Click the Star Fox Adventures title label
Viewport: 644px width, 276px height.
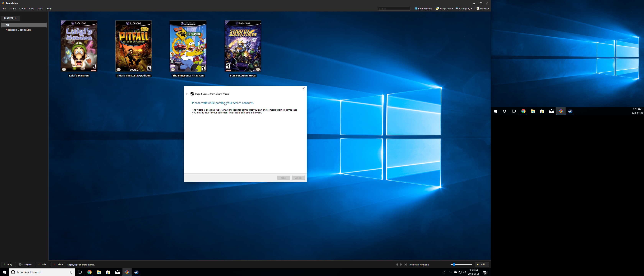[x=243, y=76]
